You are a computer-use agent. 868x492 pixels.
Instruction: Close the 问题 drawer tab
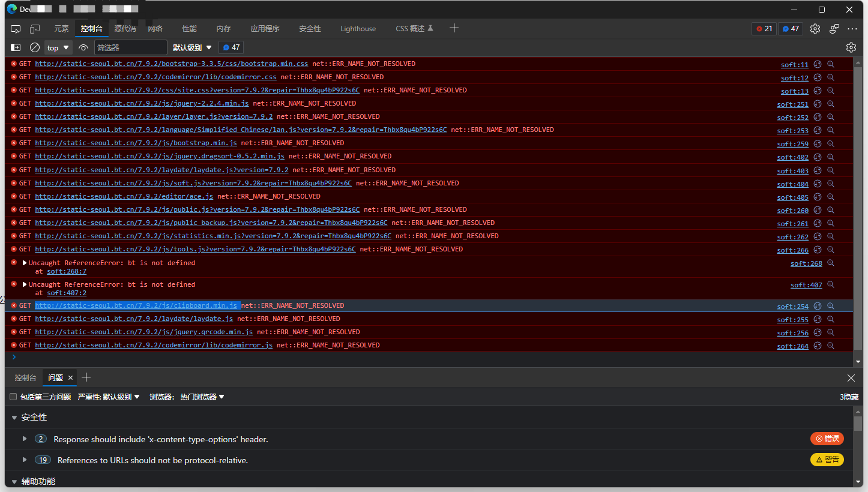click(70, 378)
